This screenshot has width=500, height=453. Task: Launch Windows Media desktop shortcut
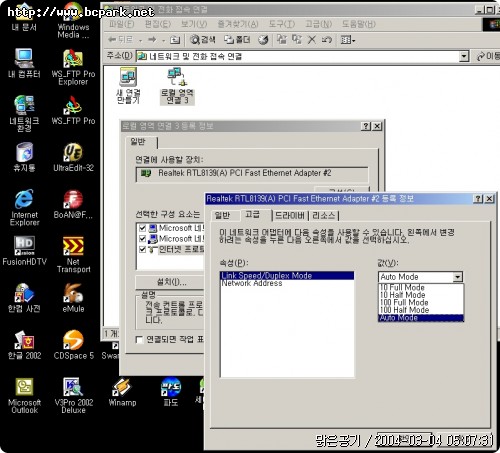coord(73,21)
